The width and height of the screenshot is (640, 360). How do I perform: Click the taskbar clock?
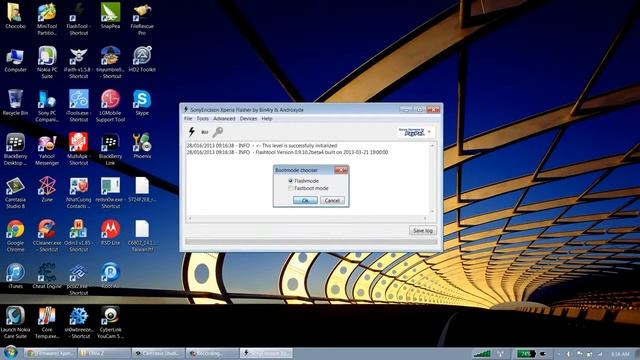tap(620, 353)
